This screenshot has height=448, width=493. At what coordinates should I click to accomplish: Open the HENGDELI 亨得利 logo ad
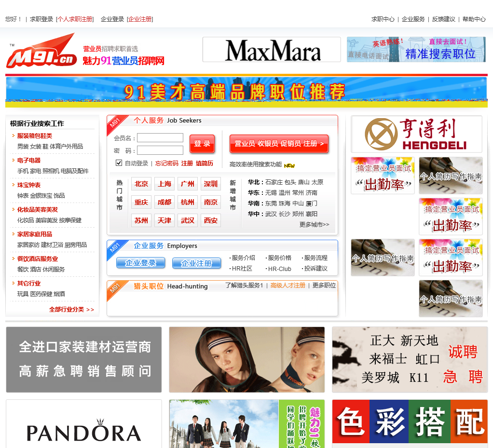pos(417,134)
